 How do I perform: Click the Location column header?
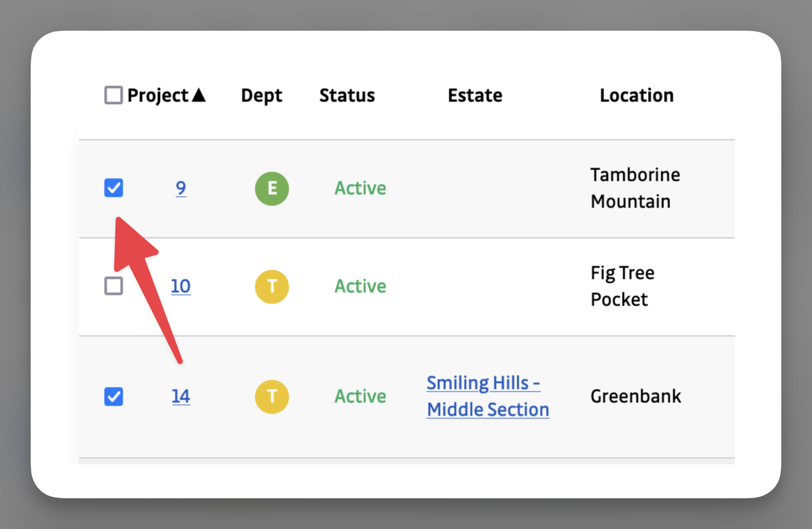pyautogui.click(x=637, y=95)
